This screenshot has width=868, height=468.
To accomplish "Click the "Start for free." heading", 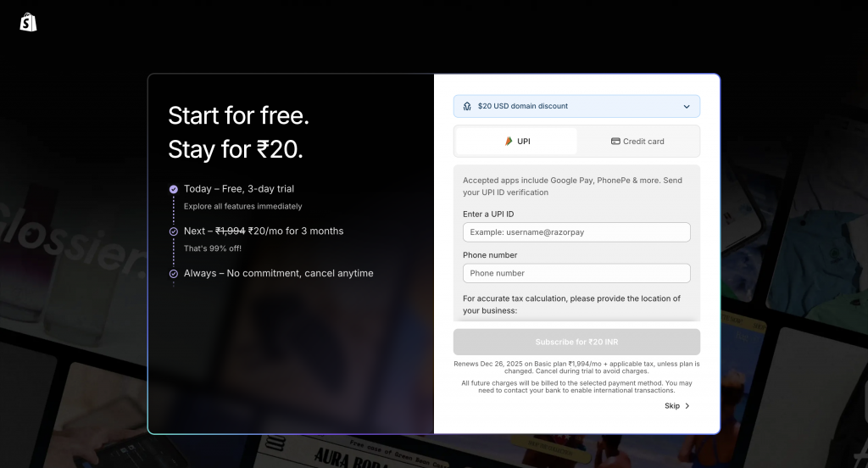I will [238, 115].
